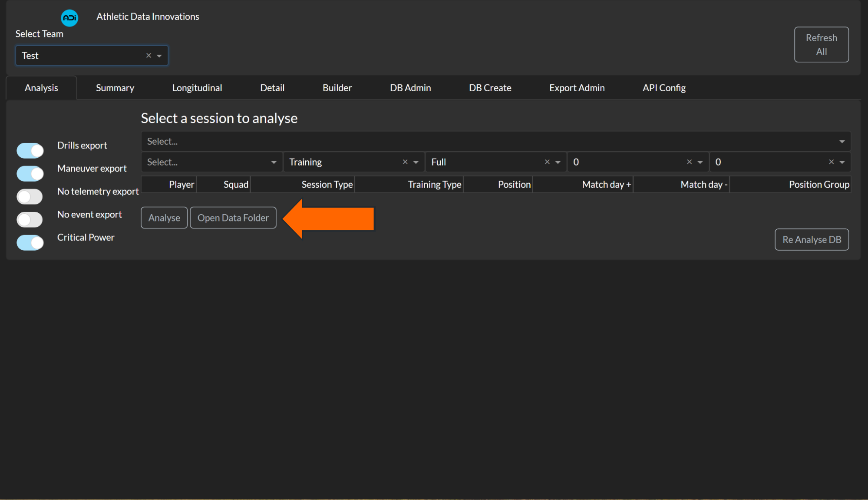Image resolution: width=868 pixels, height=500 pixels.
Task: Open the Export Admin tab
Action: 577,88
